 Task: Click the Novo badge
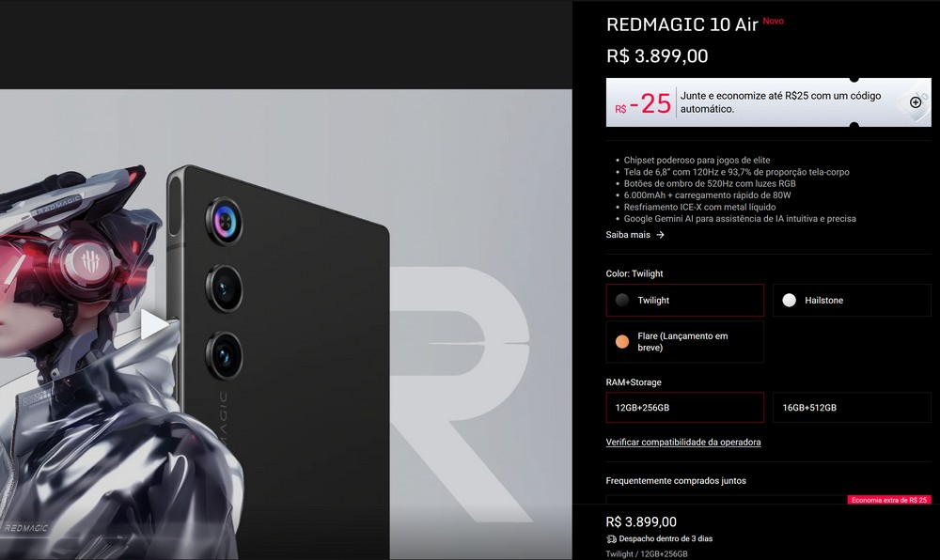[773, 21]
